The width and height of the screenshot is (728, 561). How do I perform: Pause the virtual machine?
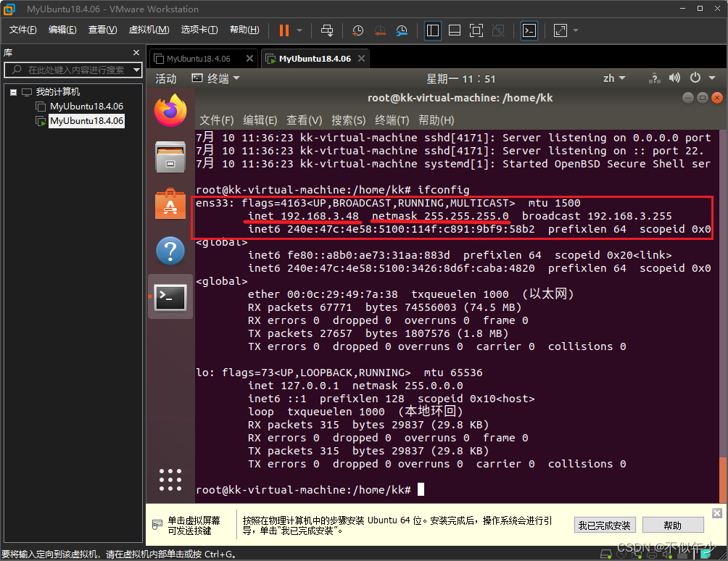[x=284, y=30]
